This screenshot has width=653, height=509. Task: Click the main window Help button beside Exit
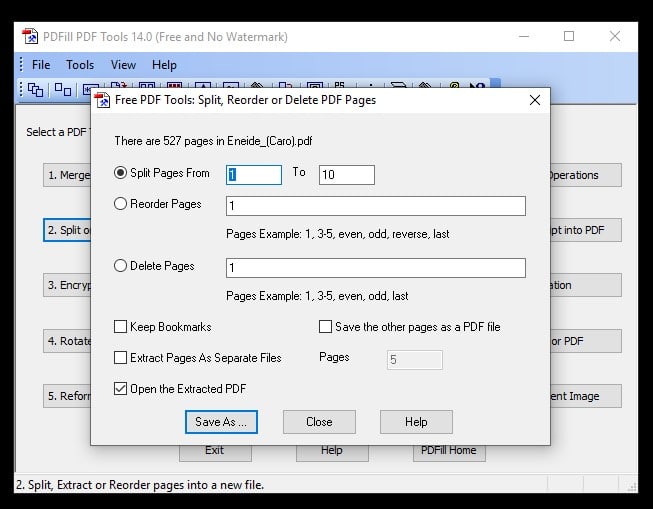coord(332,453)
